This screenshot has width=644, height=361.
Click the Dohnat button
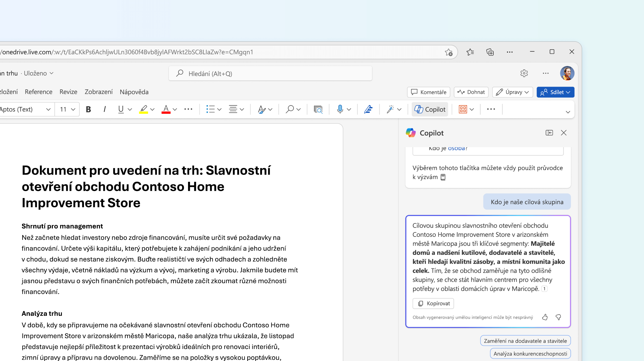(471, 92)
